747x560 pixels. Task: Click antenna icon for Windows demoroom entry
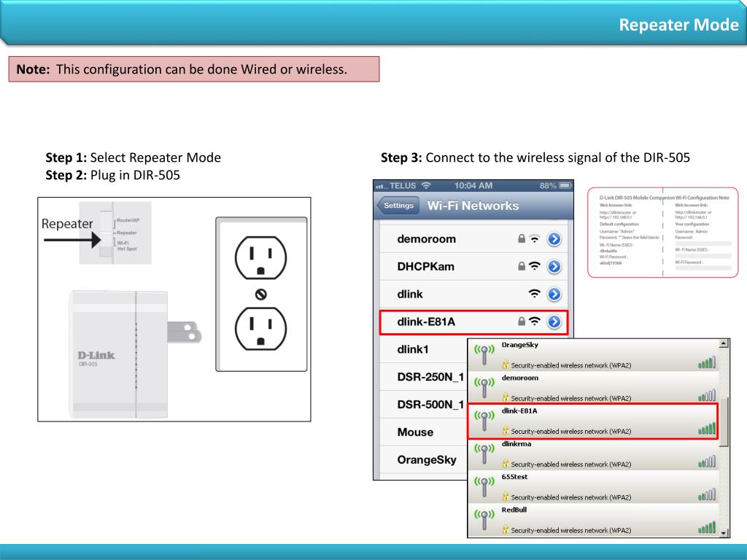pos(484,388)
